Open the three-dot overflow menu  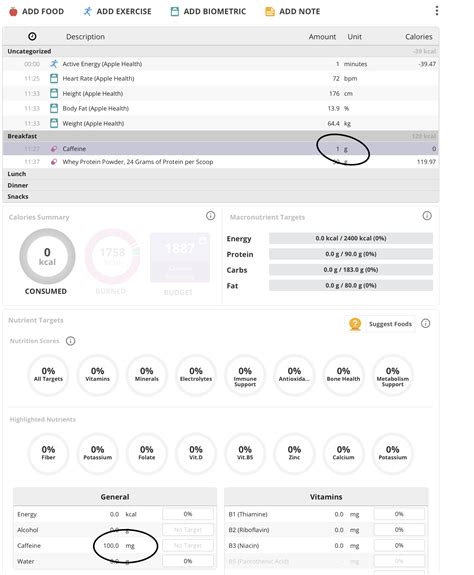point(437,11)
